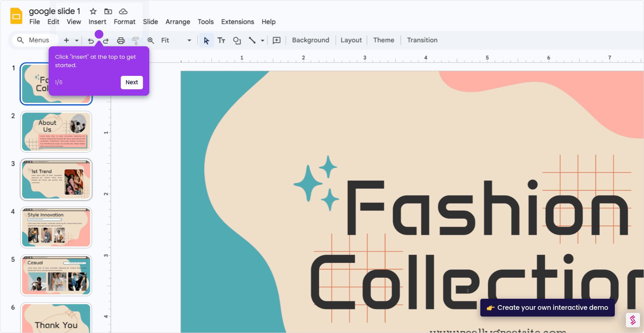
Task: Click the Layout button
Action: (351, 40)
